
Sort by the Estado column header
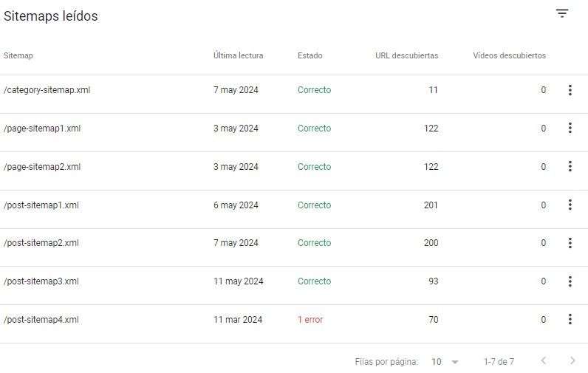click(310, 55)
